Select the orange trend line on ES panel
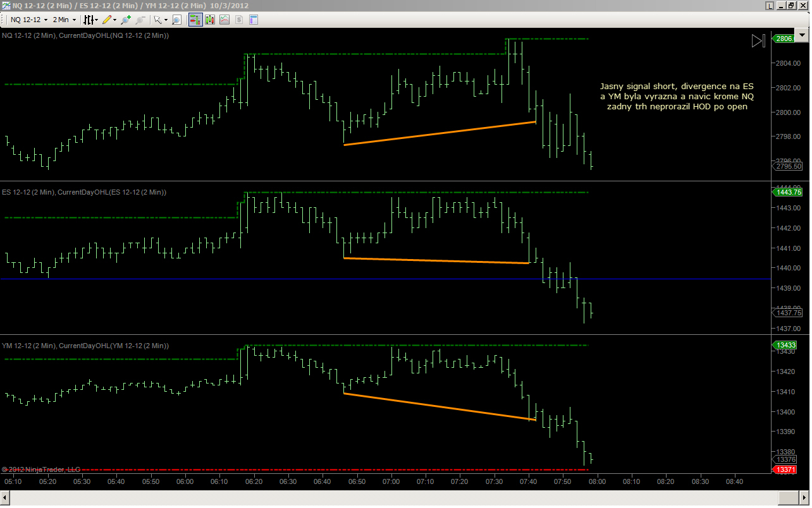 [436, 260]
